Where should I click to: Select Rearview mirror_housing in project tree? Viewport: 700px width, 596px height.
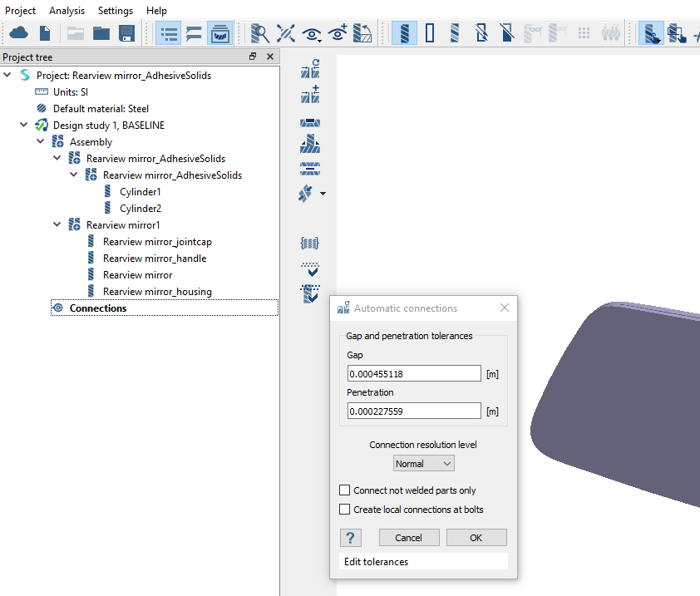157,292
